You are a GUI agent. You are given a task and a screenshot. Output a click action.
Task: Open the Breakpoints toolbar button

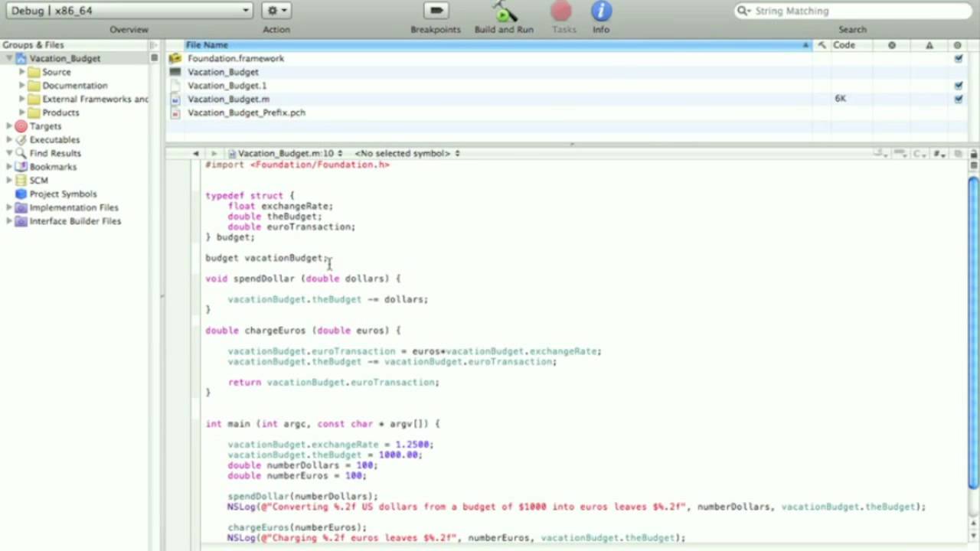pos(436,11)
